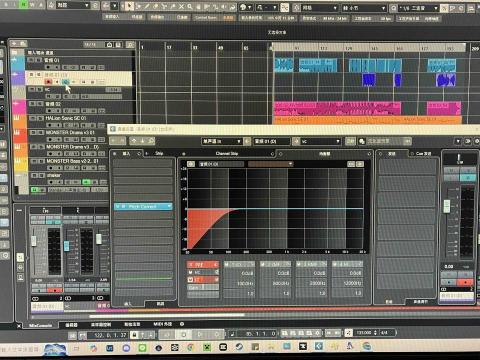480x360 pixels.
Task: Click the Add Track plus button
Action: pos(14,44)
